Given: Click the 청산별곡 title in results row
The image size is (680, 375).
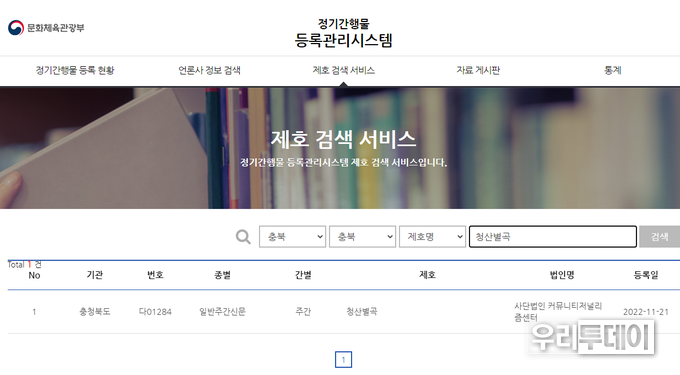Looking at the screenshot, I should (x=362, y=311).
